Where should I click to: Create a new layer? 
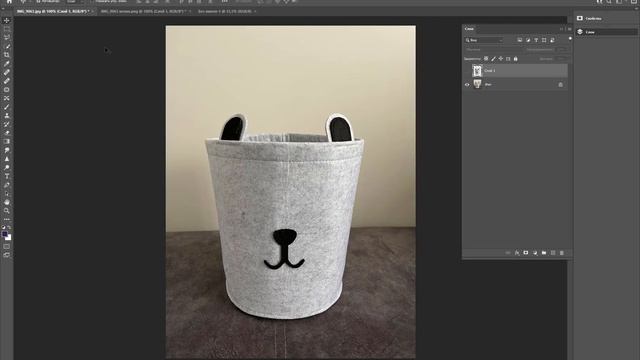pos(553,253)
